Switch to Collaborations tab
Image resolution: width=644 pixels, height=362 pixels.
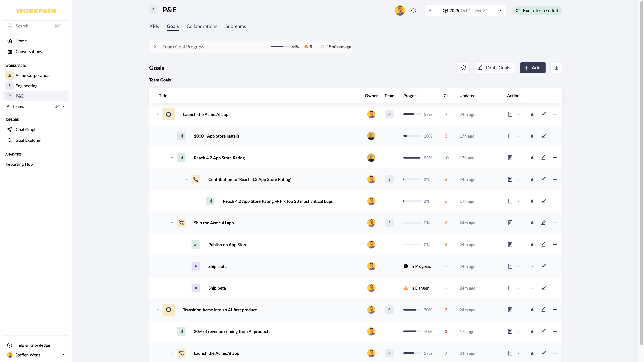click(202, 26)
